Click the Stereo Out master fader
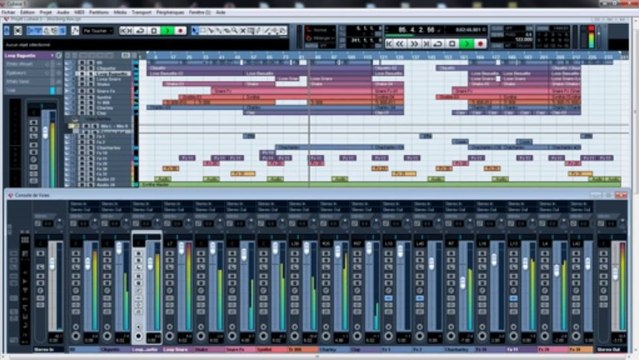This screenshot has width=639, height=360. 615,274
